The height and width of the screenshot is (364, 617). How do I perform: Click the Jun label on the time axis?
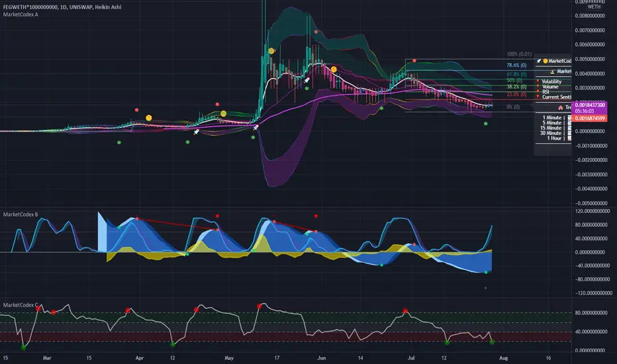pos(322,358)
